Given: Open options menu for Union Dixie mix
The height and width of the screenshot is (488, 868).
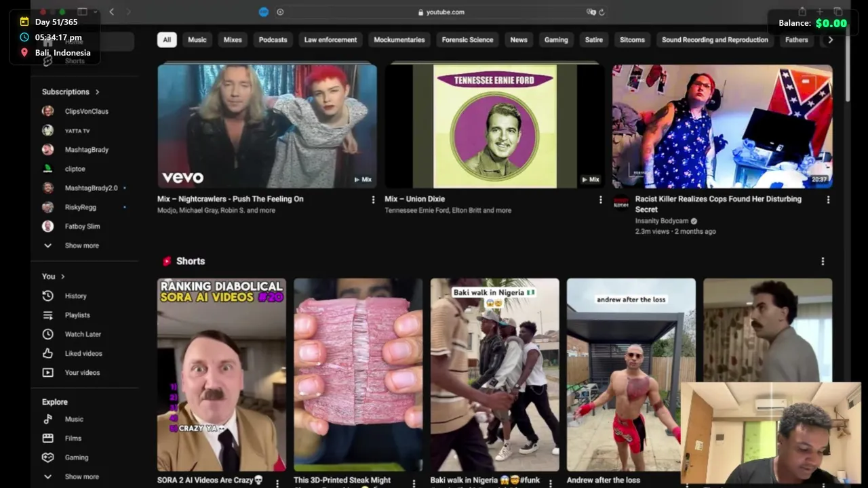Looking at the screenshot, I should [600, 200].
